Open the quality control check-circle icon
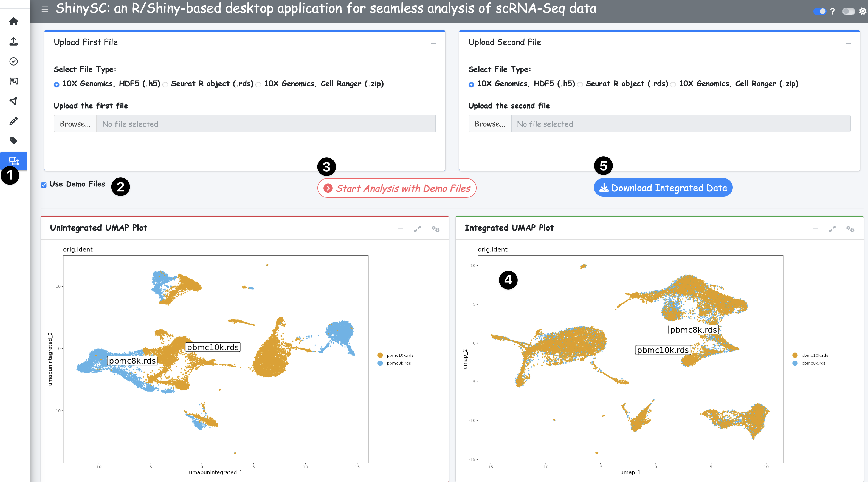 click(13, 61)
